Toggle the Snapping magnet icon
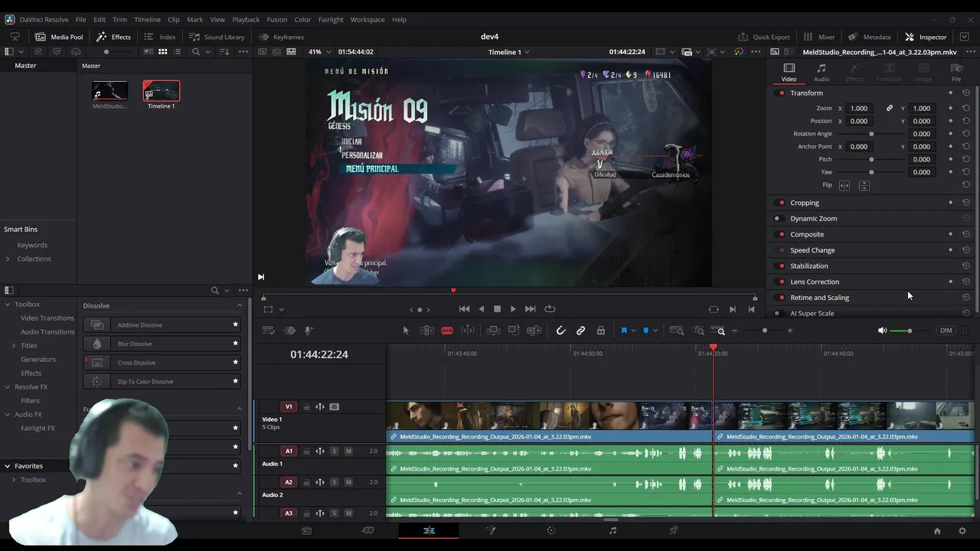Image resolution: width=980 pixels, height=551 pixels. (x=560, y=331)
